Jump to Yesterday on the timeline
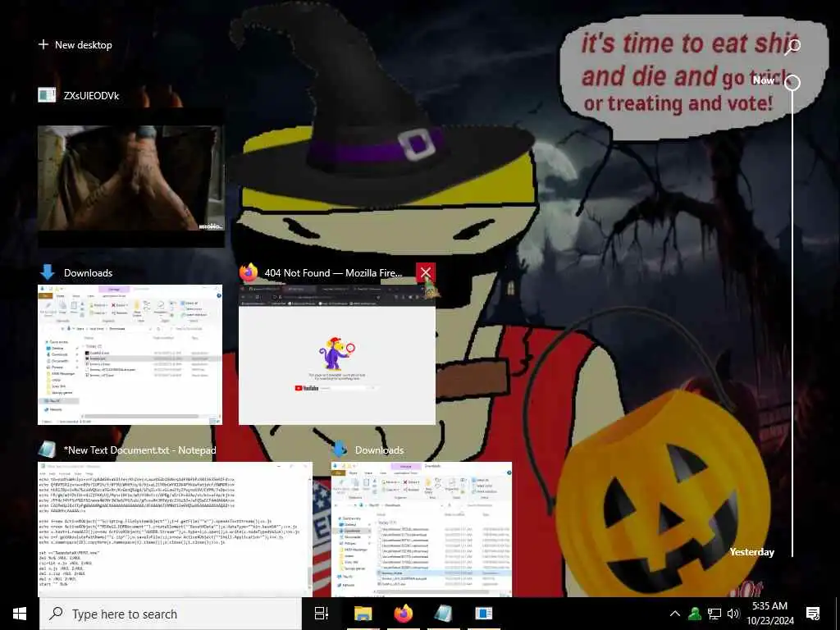840x630 pixels. [751, 552]
